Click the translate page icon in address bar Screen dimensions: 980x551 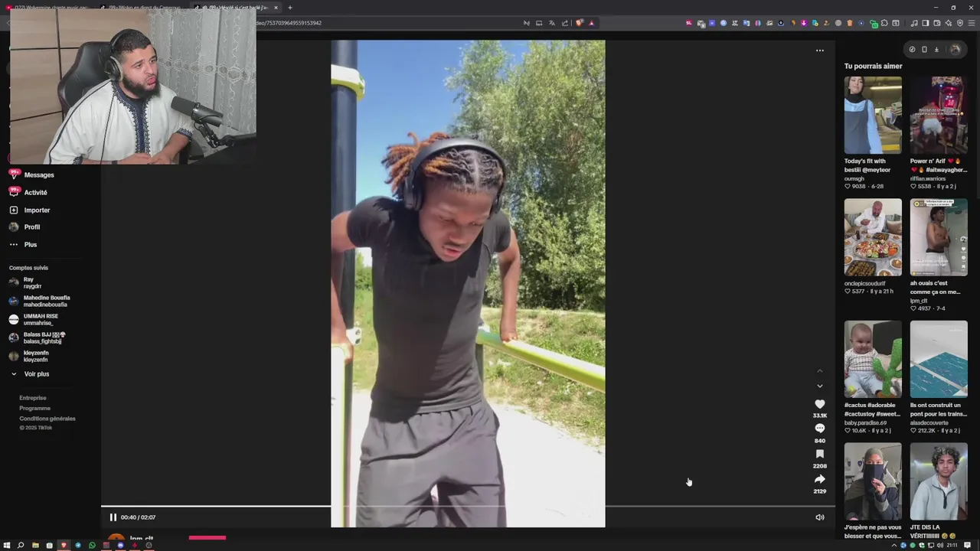tap(552, 23)
